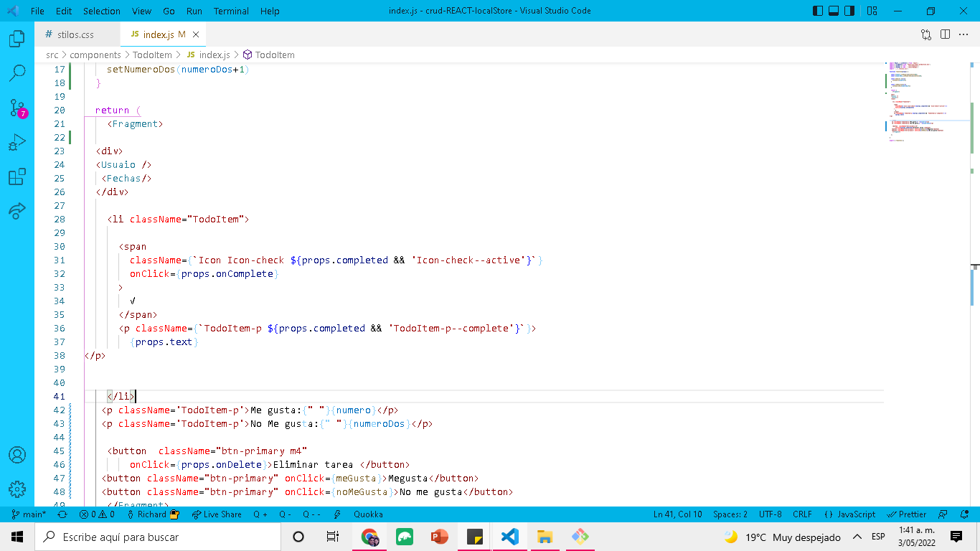Viewport: 980px width, 551px height.
Task: Expand the TodoItem folder breadcrumb
Action: (x=152, y=55)
